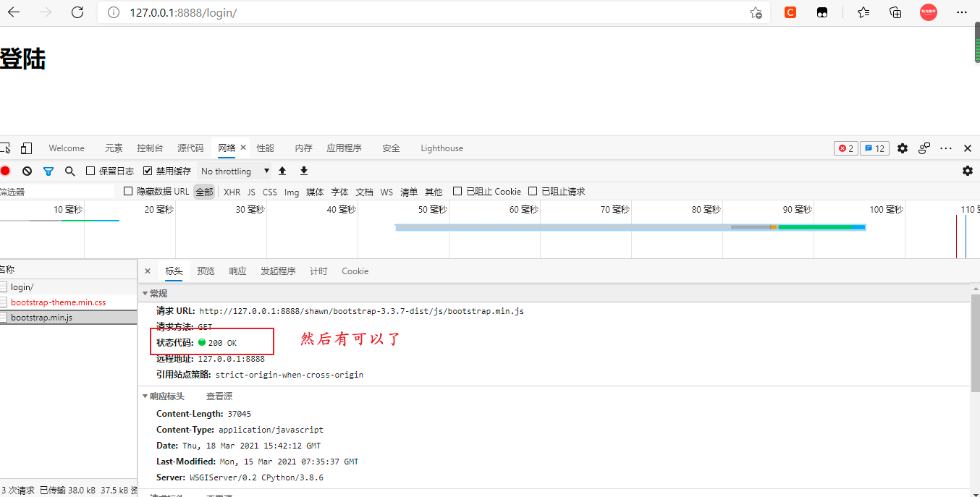Import HAR file with upload arrow
This screenshot has width=980, height=497.
tap(282, 171)
